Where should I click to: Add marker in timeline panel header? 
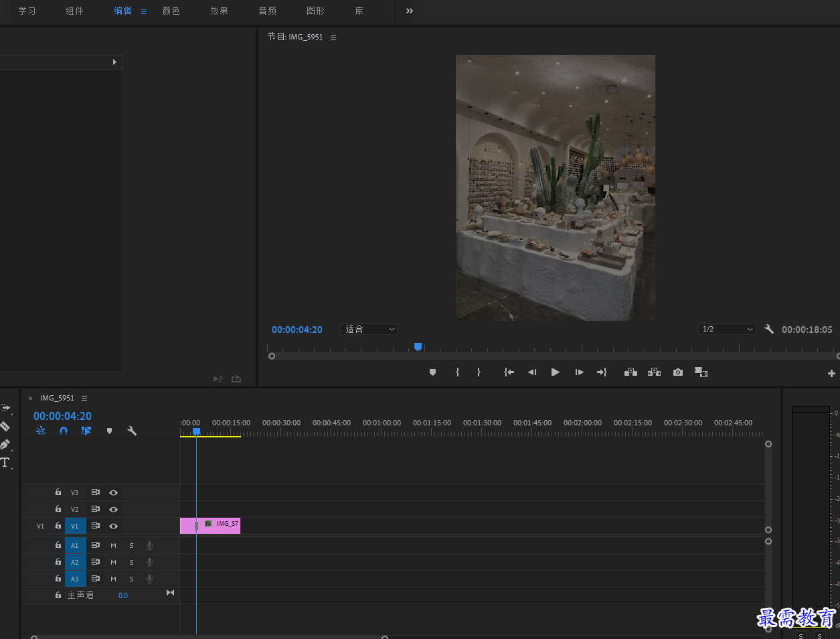click(x=109, y=431)
